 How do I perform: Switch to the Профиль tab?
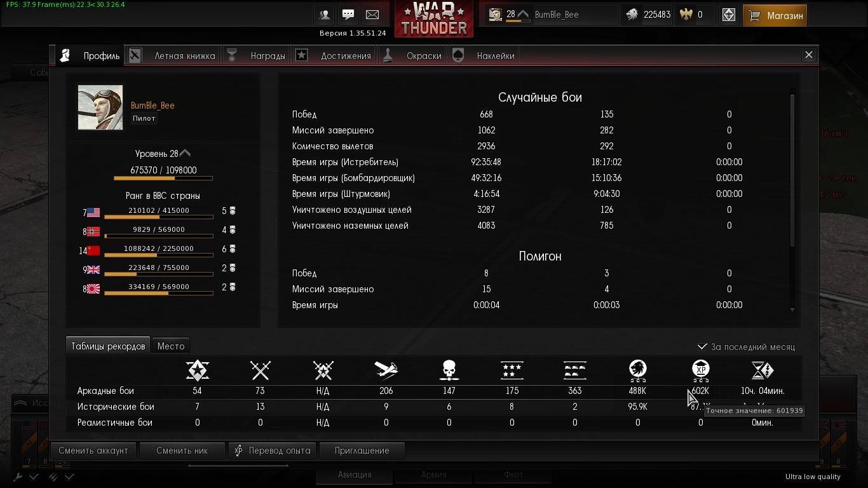click(90, 56)
